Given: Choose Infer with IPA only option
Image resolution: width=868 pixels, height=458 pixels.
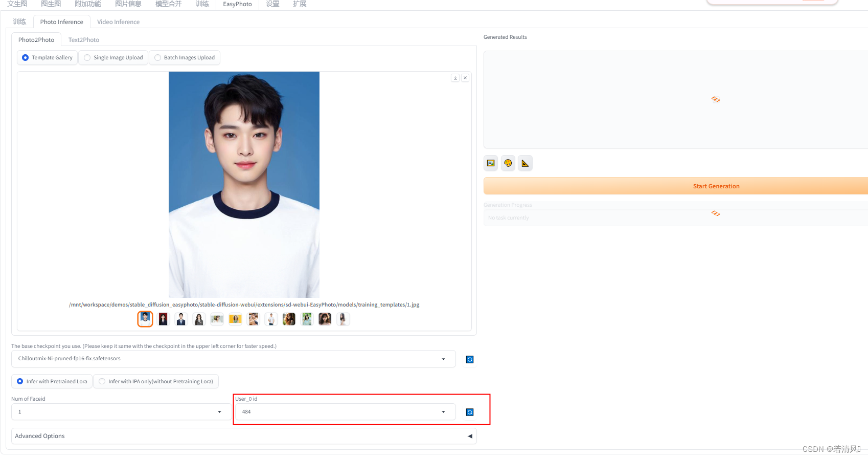Looking at the screenshot, I should tap(156, 382).
